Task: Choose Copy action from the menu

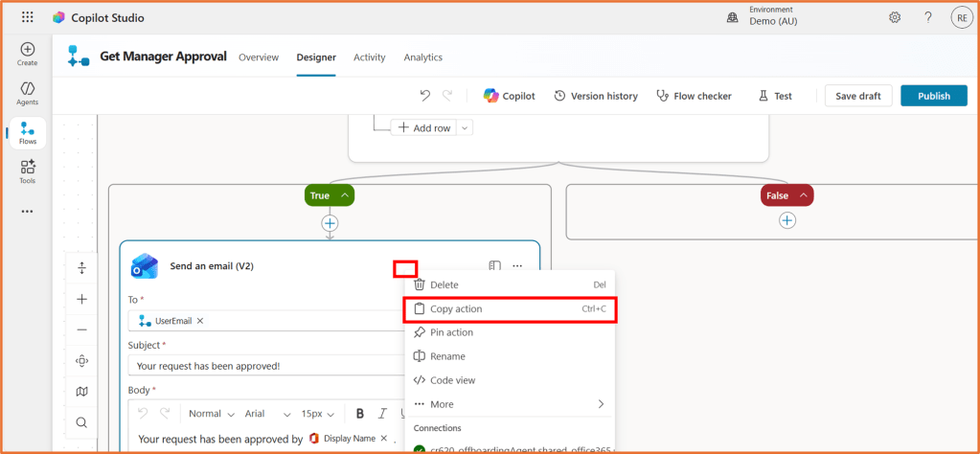Action: (510, 309)
